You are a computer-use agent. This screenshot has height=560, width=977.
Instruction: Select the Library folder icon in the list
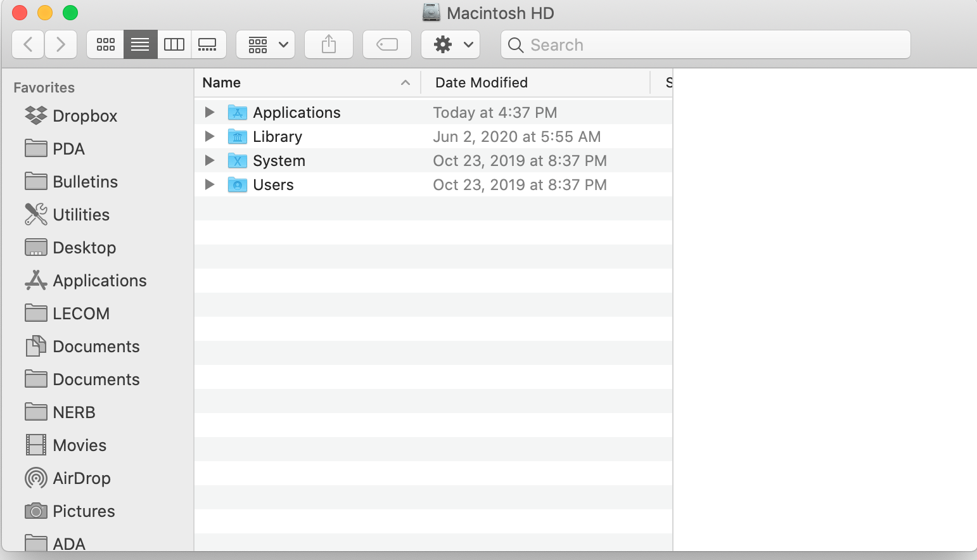tap(238, 136)
